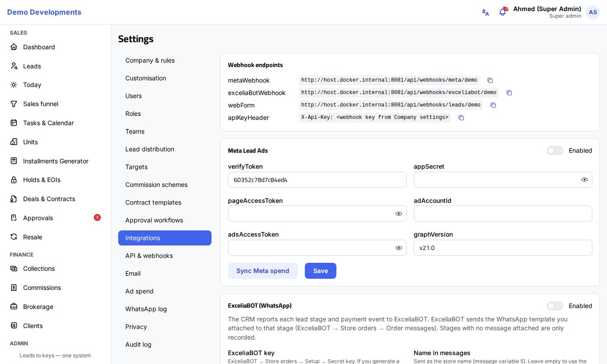Focus the appSecret input field
The image size is (607, 364).
coord(503,180)
